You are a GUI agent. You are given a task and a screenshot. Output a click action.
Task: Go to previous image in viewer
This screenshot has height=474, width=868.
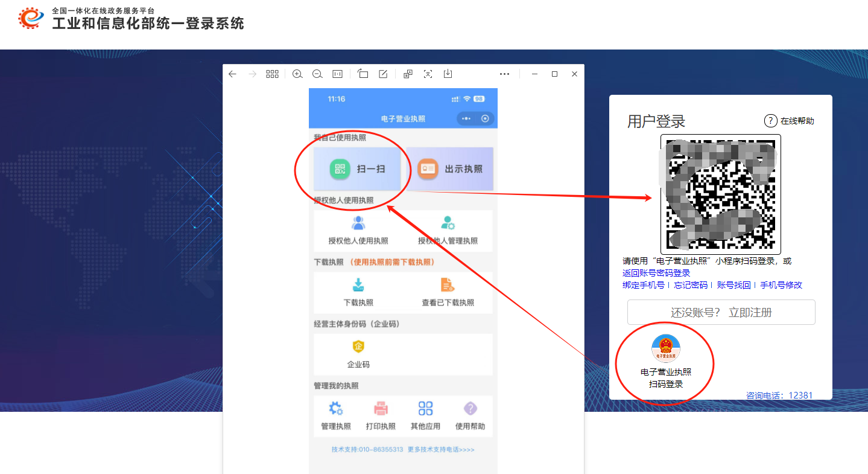coord(232,74)
